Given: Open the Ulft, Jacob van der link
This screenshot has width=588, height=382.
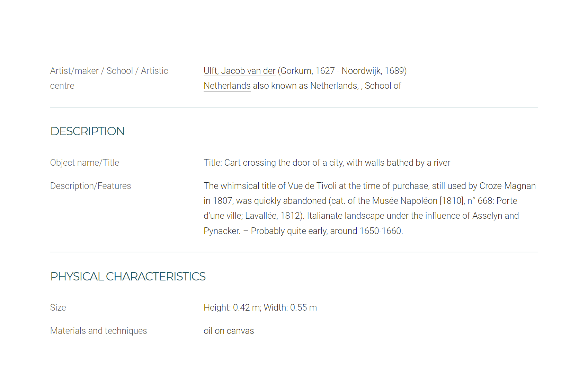Looking at the screenshot, I should click(x=239, y=71).
